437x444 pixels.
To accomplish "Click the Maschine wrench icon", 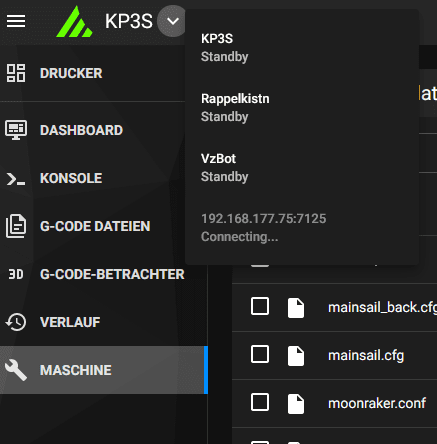I will (x=16, y=370).
